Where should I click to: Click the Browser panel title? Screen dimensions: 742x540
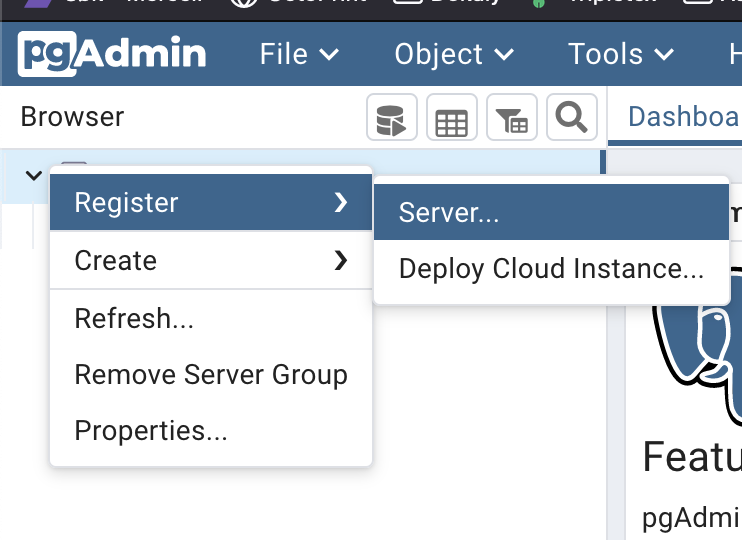tap(72, 116)
